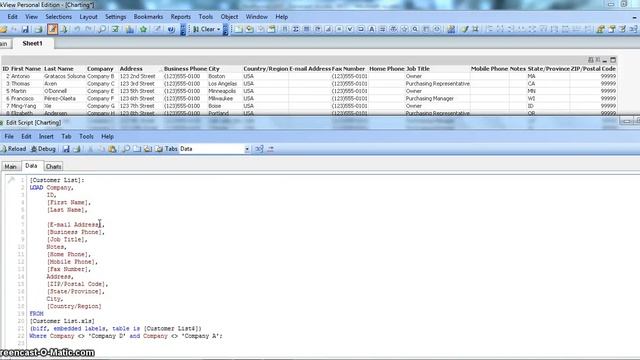
Task: Click the 'Gratacos Solsona' last name cell
Action: coord(64,76)
